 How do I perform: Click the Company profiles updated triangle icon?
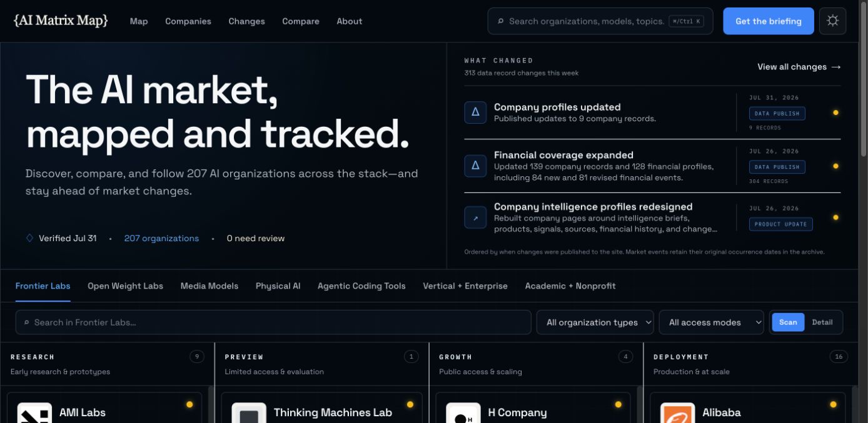(475, 112)
